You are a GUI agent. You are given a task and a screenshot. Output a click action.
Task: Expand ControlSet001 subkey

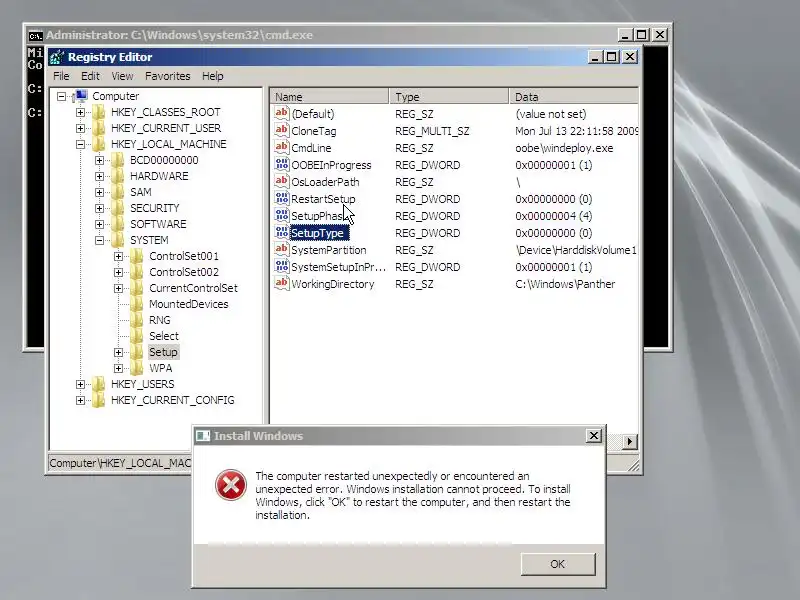(118, 256)
